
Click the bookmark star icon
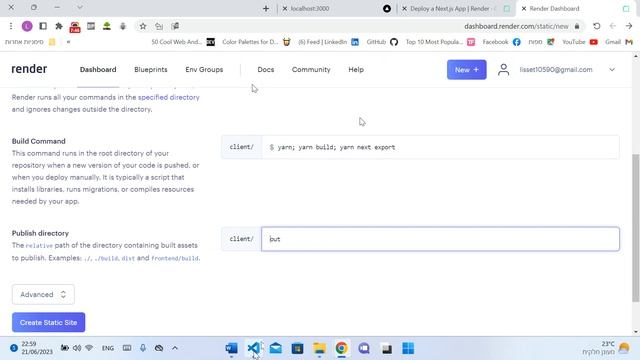tap(143, 26)
